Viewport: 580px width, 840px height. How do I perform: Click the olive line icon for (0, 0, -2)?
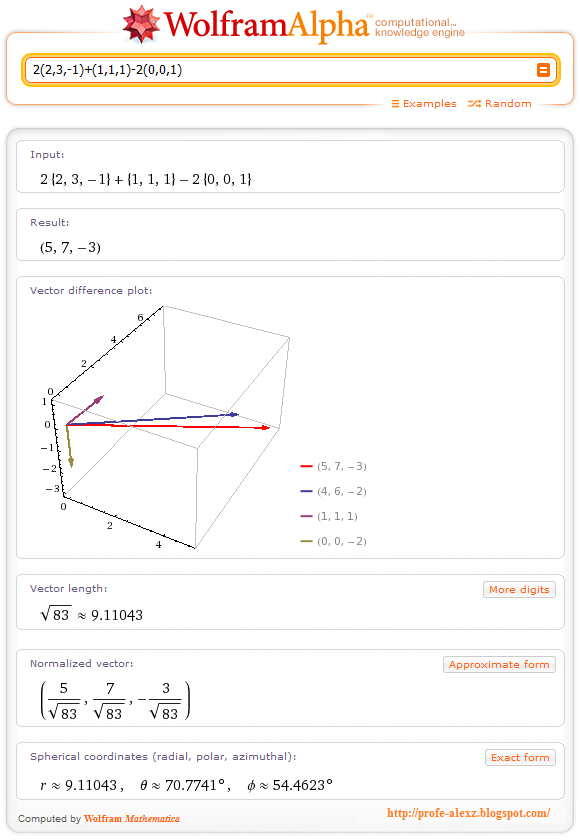pyautogui.click(x=304, y=541)
